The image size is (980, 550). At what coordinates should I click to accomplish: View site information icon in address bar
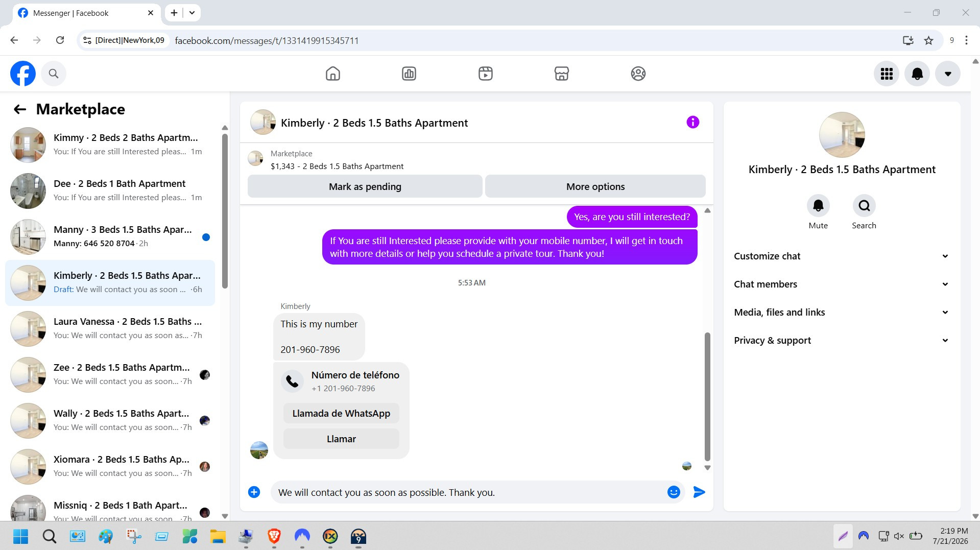[x=87, y=40]
